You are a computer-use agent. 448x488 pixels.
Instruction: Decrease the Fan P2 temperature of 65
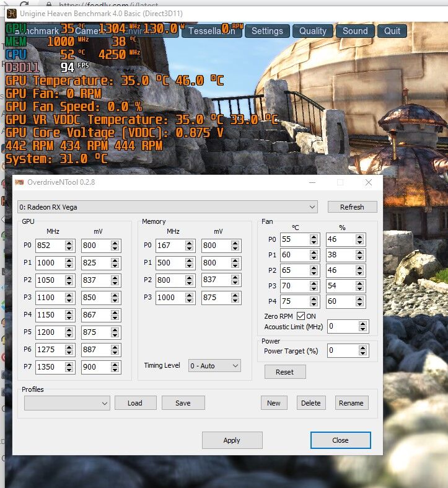click(314, 273)
